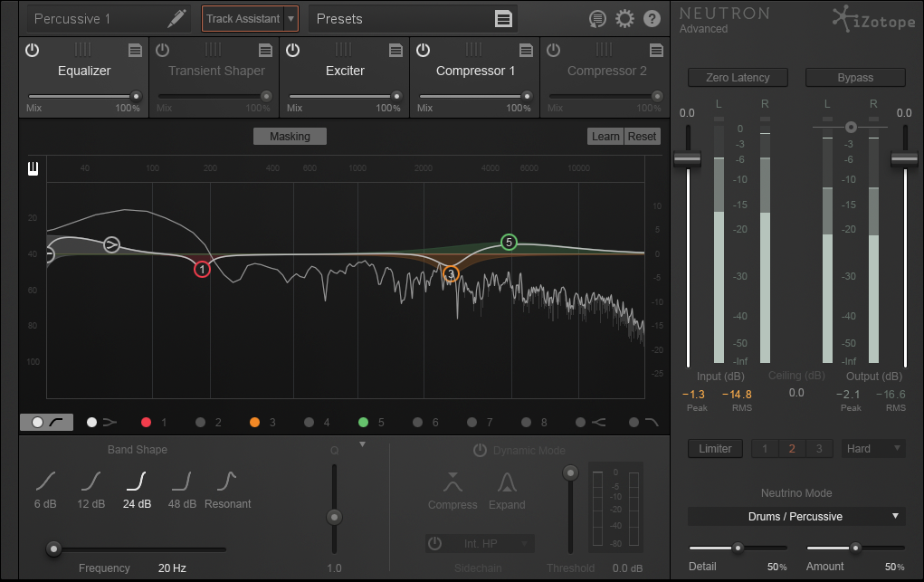The image size is (924, 582).
Task: Adjust the Neutrino Amount slider
Action: pos(855,548)
